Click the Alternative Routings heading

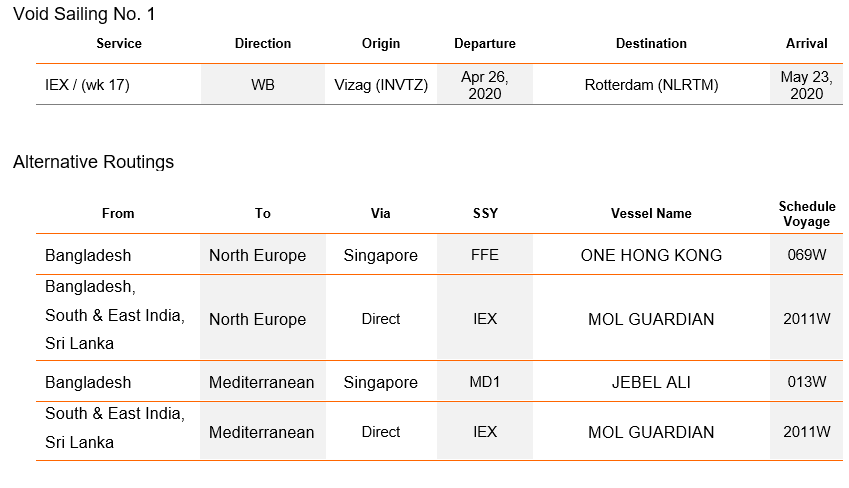click(x=93, y=162)
